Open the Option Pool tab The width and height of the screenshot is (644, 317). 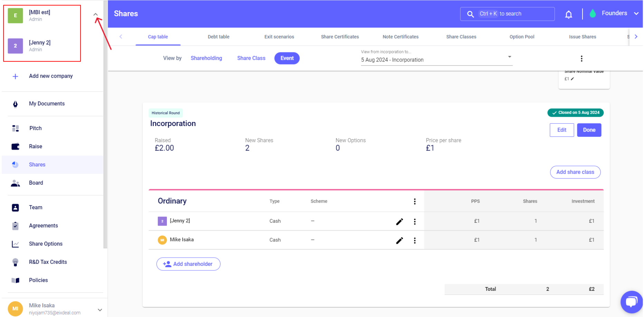click(522, 37)
